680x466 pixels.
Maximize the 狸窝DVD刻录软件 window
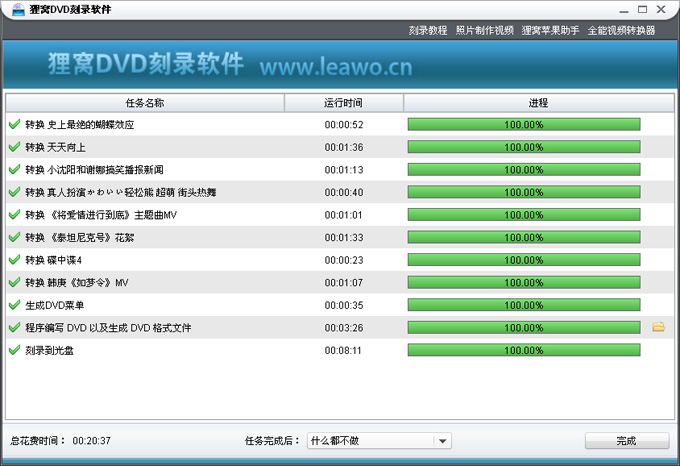(x=643, y=9)
